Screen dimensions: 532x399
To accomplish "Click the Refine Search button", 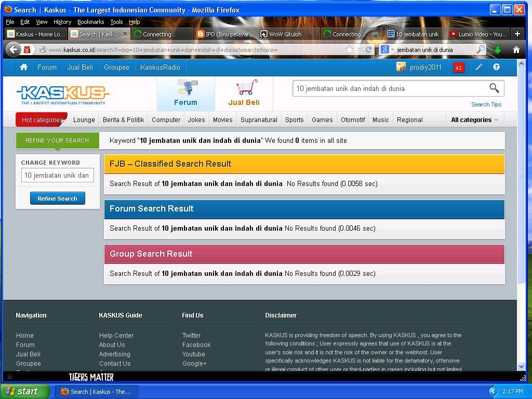I will (x=57, y=198).
